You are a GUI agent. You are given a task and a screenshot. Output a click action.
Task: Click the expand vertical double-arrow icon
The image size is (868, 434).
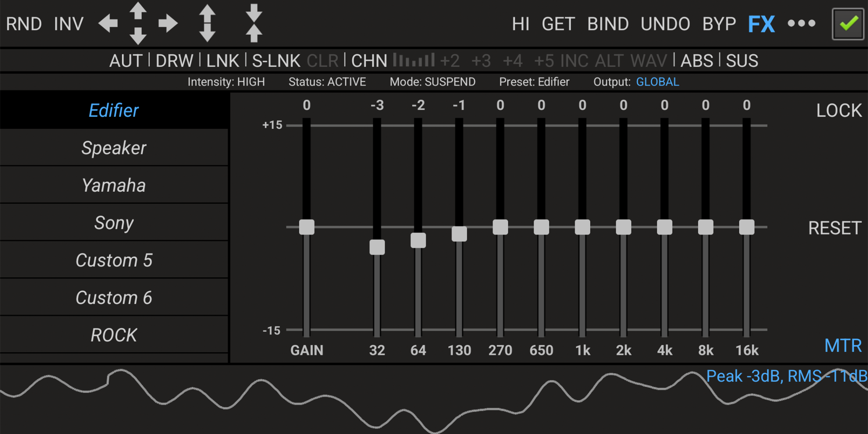207,24
